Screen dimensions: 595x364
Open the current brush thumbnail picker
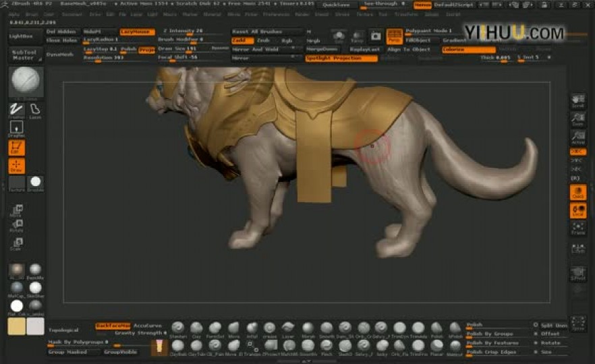pyautogui.click(x=26, y=81)
